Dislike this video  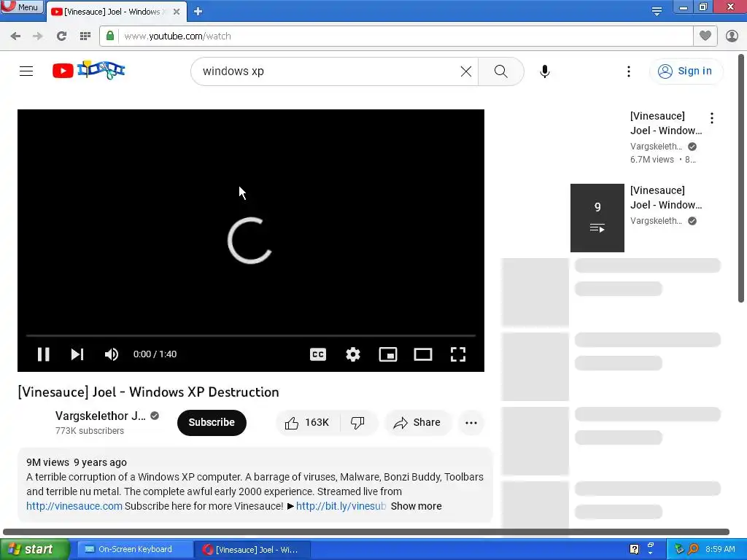point(357,422)
